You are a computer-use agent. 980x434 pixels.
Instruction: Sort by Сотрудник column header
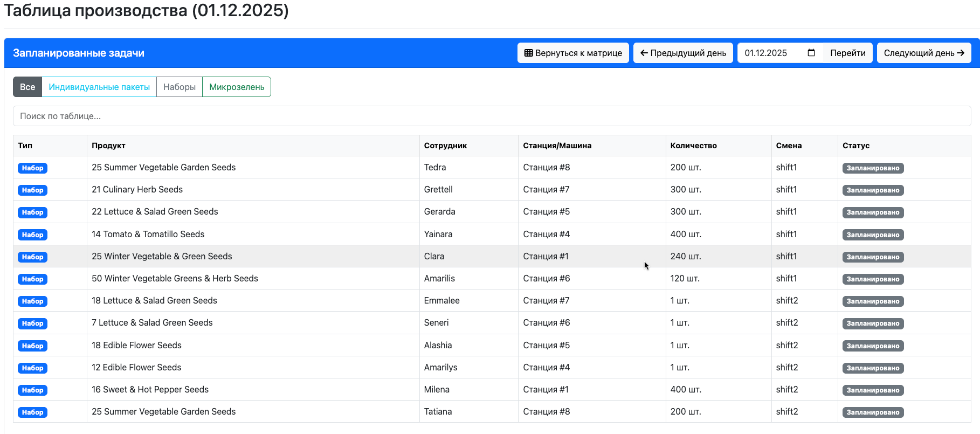pyautogui.click(x=445, y=146)
